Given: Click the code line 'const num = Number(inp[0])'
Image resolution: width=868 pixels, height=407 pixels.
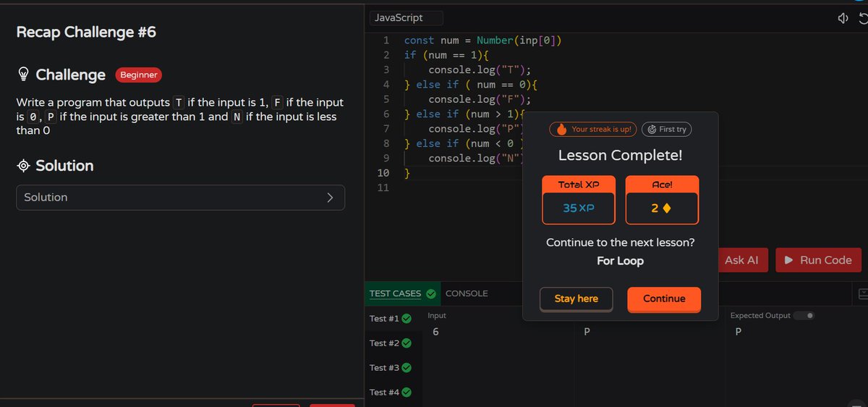Looking at the screenshot, I should pyautogui.click(x=482, y=41).
